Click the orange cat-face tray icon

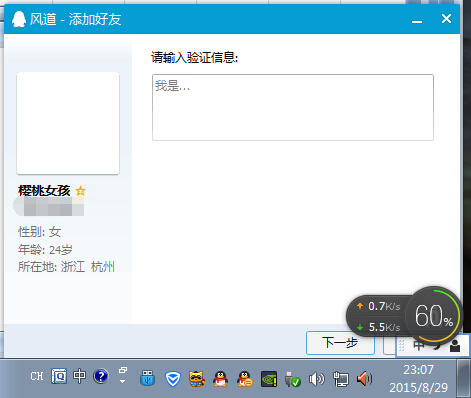tap(197, 379)
